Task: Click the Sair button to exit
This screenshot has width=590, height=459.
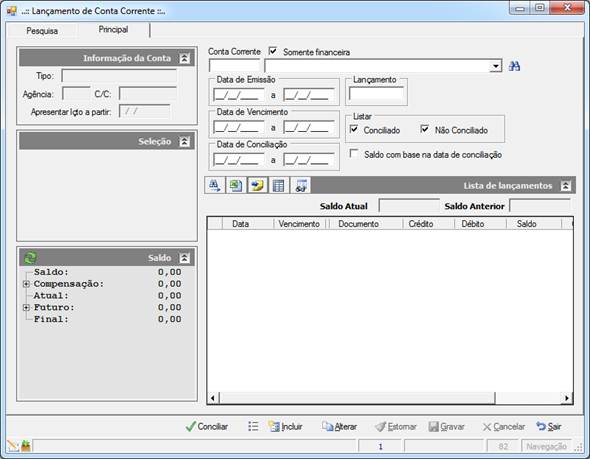Action: (x=549, y=426)
